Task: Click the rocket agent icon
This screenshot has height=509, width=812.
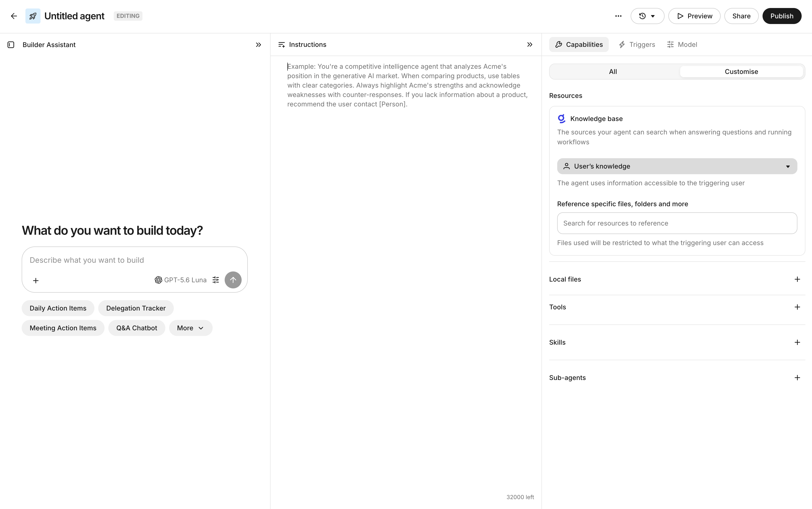Action: pos(33,16)
